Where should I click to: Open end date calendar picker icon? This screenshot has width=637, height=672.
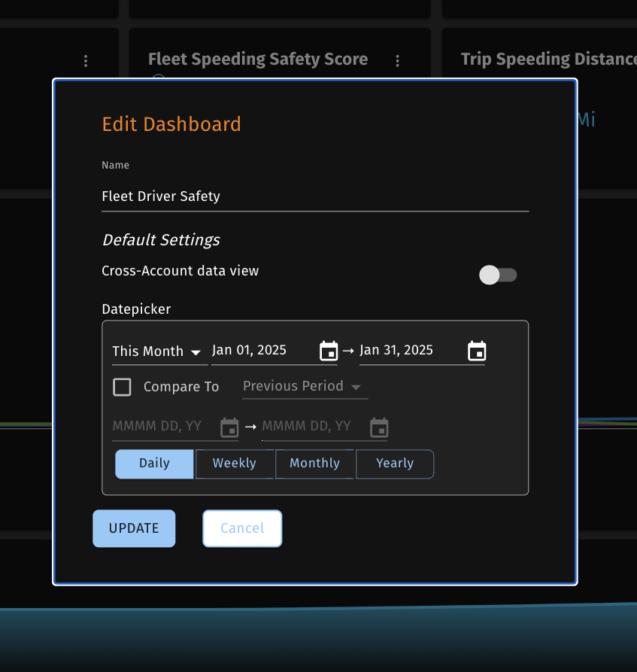(477, 351)
